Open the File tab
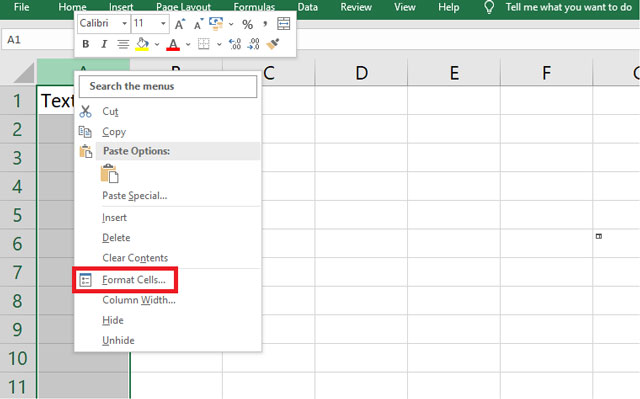This screenshot has height=399, width=640. (21, 7)
